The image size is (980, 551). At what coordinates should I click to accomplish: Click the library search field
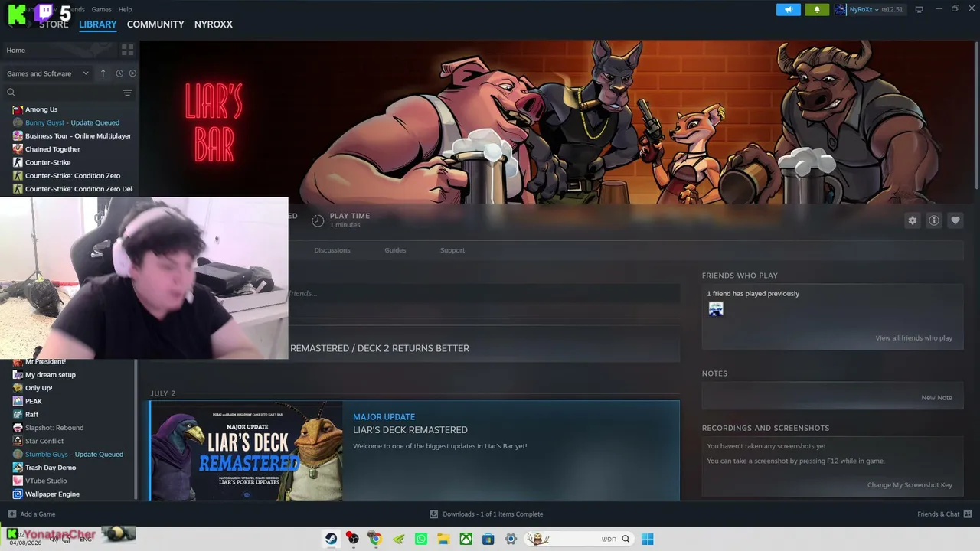(69, 93)
